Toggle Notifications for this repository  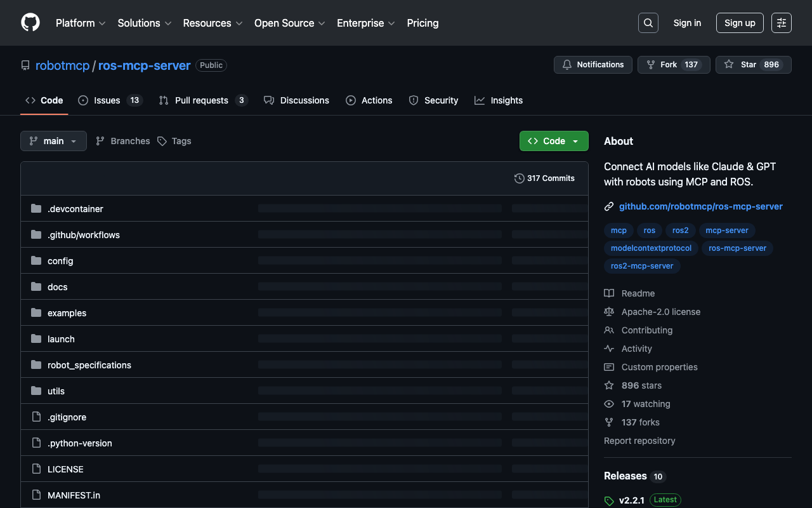coord(593,65)
